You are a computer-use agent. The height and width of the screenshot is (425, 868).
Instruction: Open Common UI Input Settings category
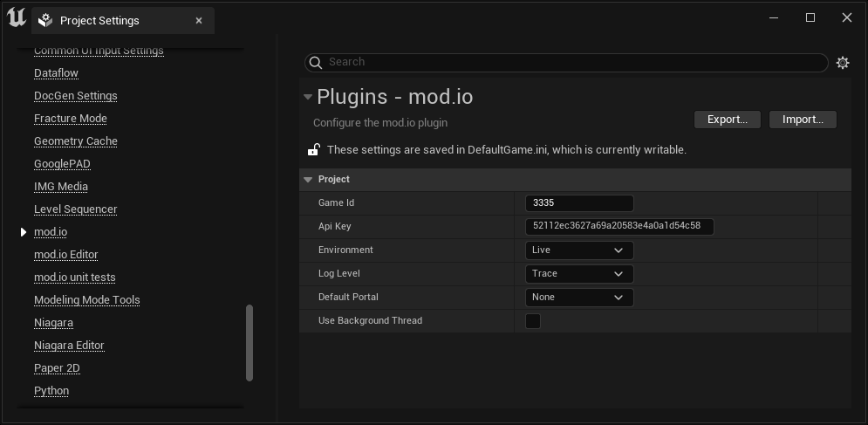tap(99, 51)
